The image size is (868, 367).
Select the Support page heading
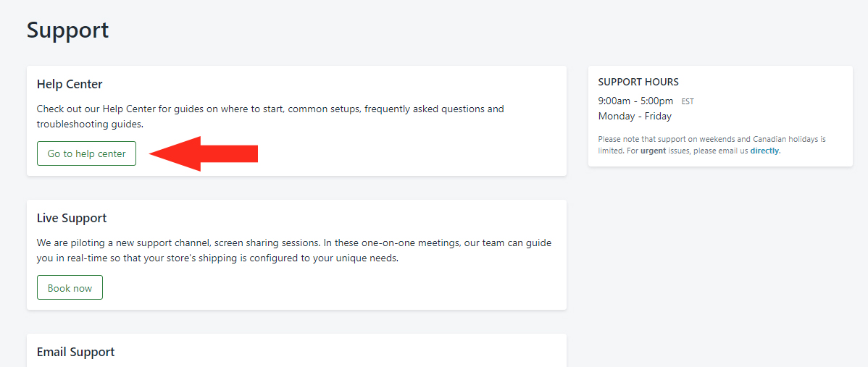pos(67,30)
